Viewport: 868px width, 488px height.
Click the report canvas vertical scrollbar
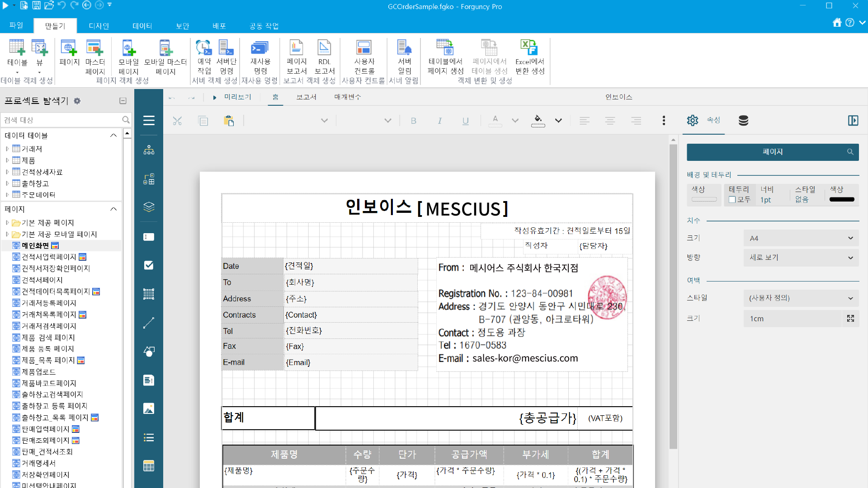coord(673,296)
